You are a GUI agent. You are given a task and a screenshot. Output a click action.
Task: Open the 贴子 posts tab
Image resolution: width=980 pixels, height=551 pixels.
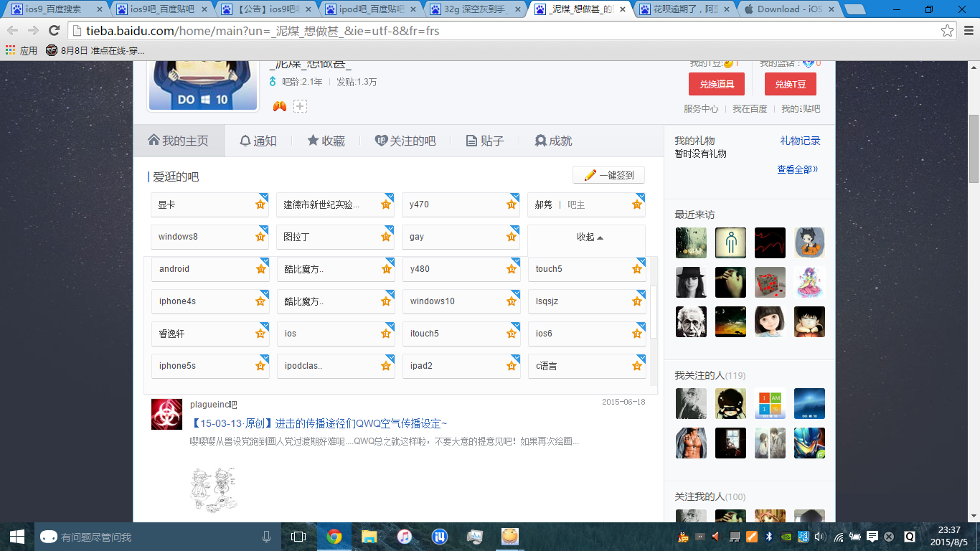click(485, 141)
